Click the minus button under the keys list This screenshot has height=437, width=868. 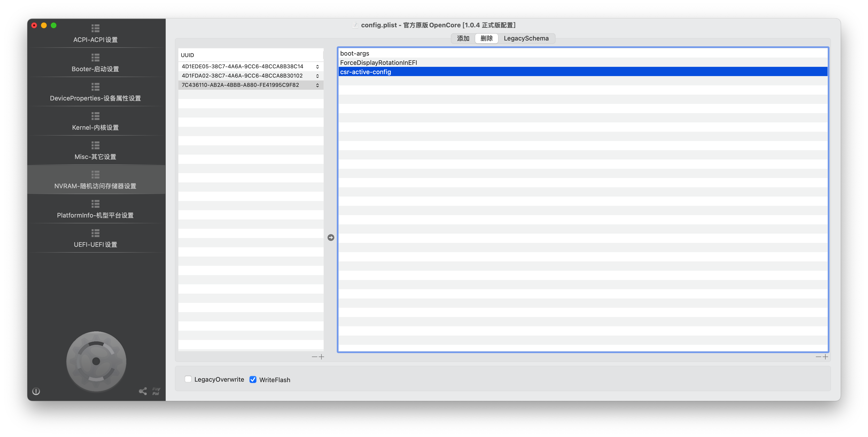[818, 357]
